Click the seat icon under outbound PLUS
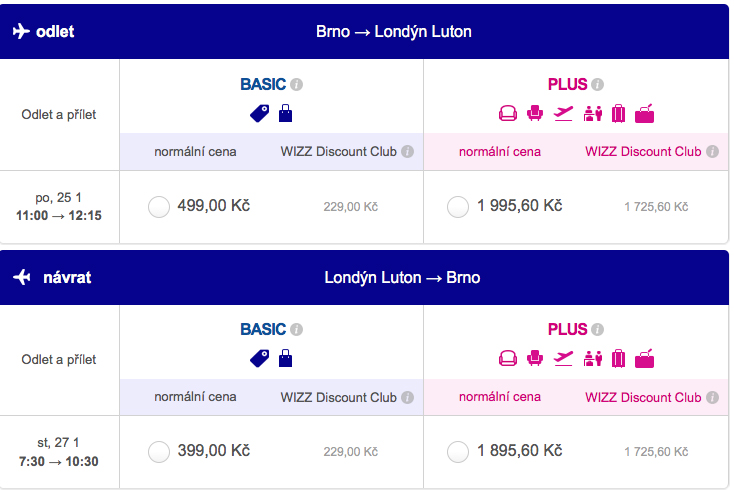 pos(535,113)
